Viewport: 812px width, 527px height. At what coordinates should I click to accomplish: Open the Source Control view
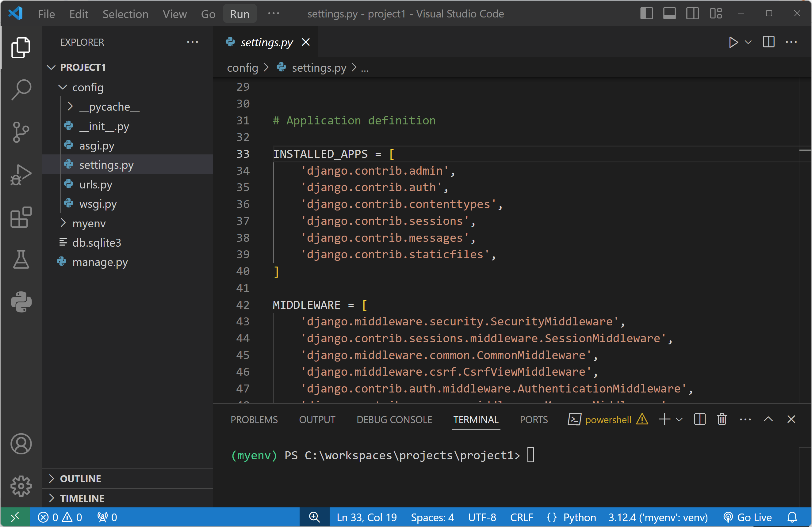[x=21, y=132]
